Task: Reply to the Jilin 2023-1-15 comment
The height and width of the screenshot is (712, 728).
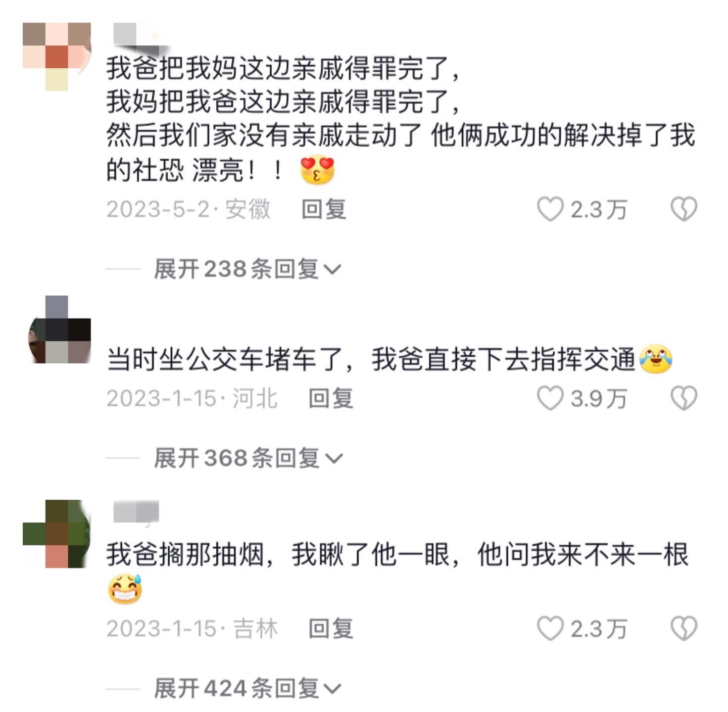Action: (x=331, y=628)
